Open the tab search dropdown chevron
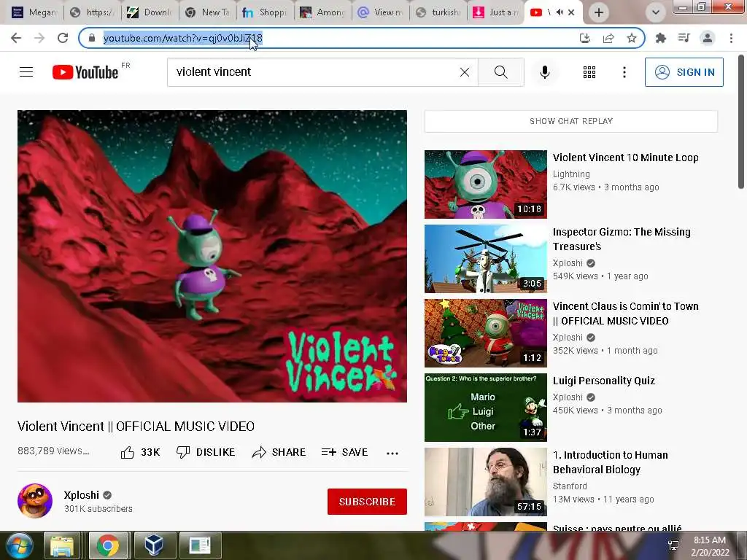The image size is (747, 560). pyautogui.click(x=656, y=12)
